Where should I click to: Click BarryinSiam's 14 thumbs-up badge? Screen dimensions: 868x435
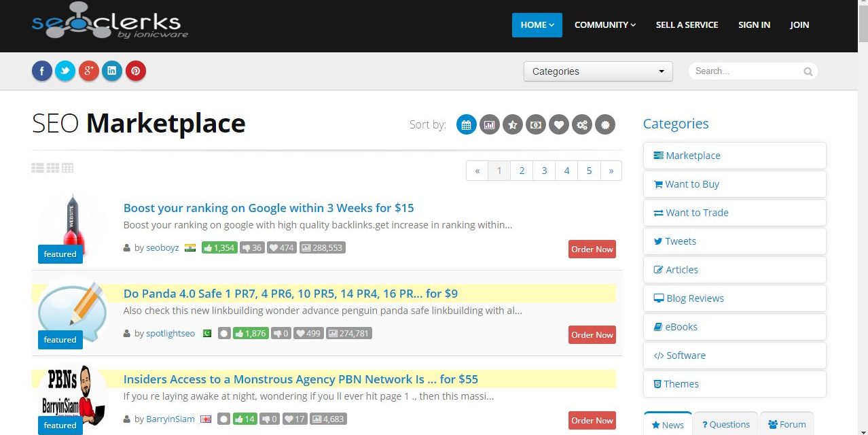point(246,419)
